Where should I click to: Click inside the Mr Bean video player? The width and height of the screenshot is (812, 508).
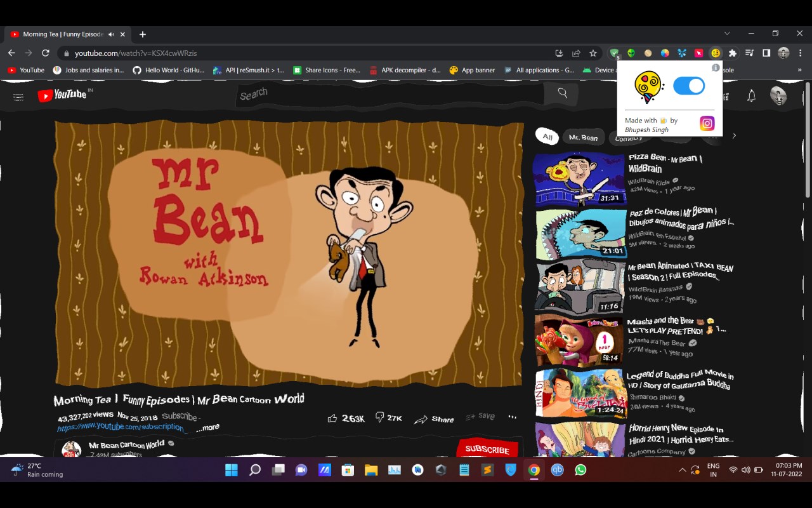click(x=289, y=254)
